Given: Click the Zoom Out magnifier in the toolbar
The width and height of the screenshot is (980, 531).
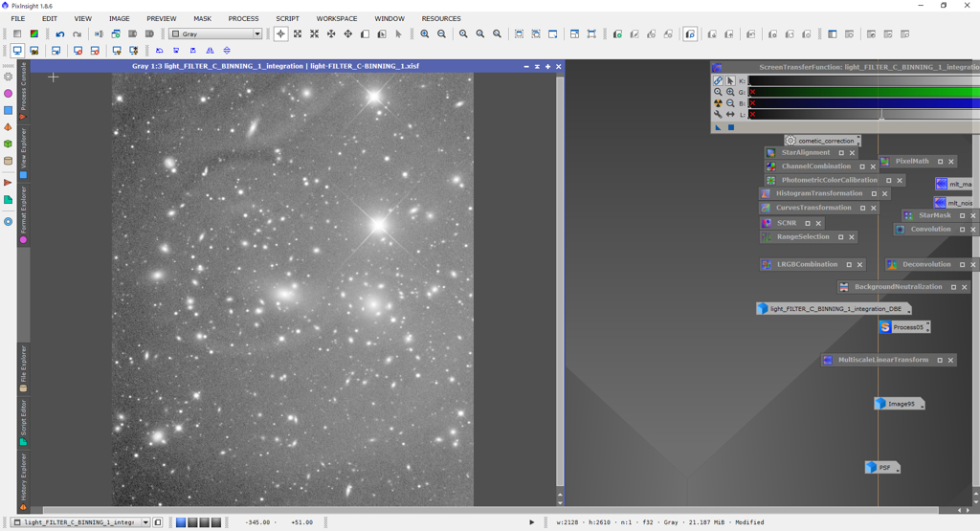Looking at the screenshot, I should [x=441, y=34].
